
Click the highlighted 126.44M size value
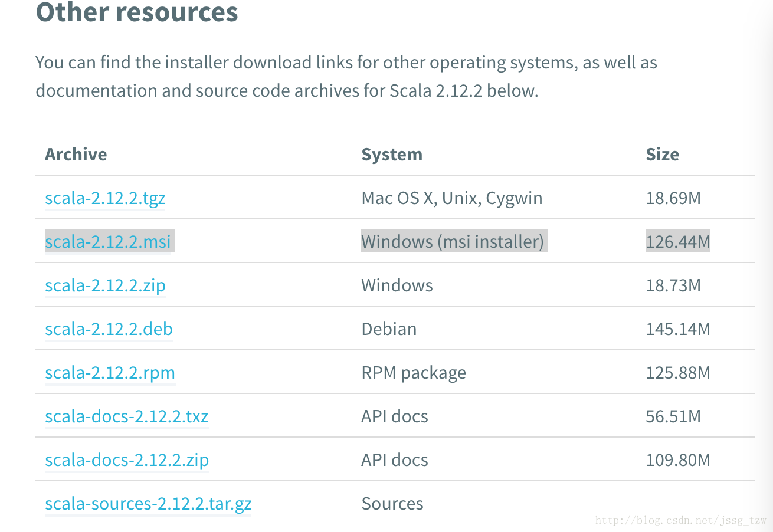pyautogui.click(x=678, y=242)
